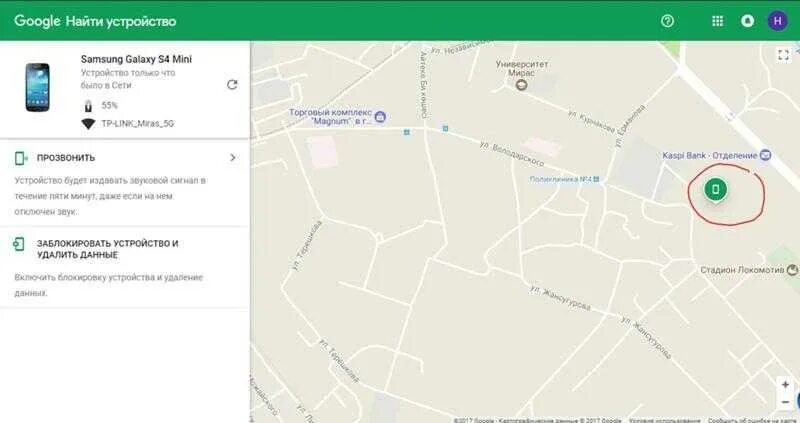800x423 pixels.
Task: Expand the ПРОЗВОНИТЬ option chevron
Action: pyautogui.click(x=233, y=158)
